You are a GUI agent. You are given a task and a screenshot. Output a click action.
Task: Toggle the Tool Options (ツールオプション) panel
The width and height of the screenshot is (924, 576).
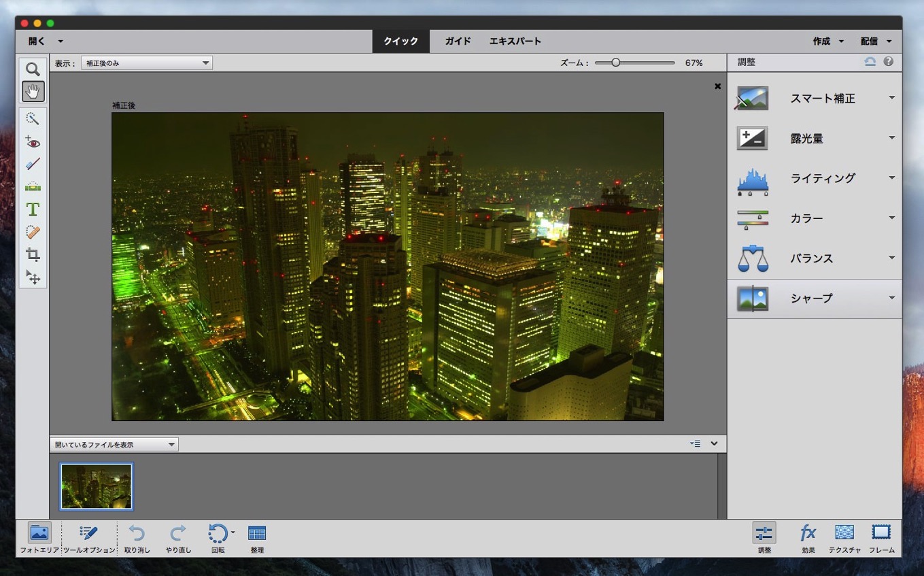click(x=89, y=533)
